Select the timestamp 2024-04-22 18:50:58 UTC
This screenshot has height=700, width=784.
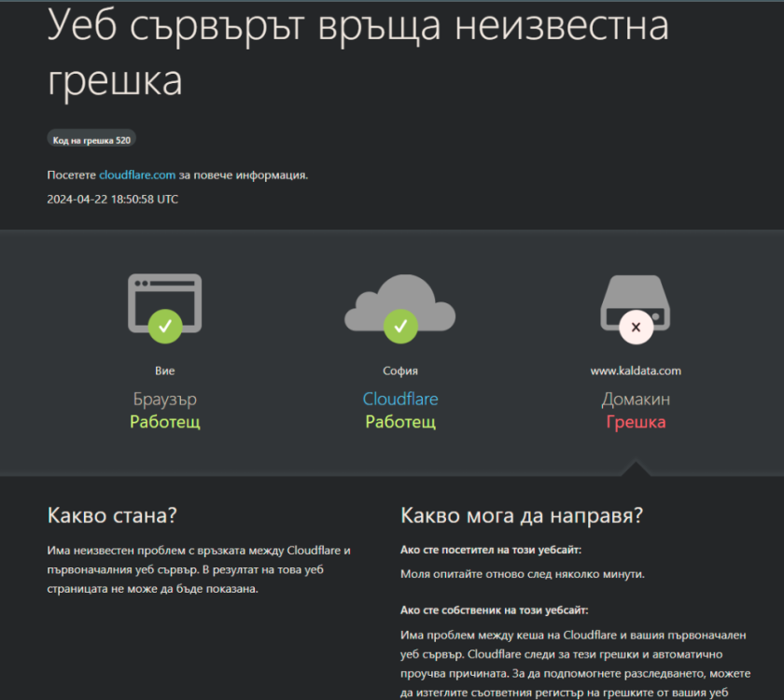click(113, 199)
